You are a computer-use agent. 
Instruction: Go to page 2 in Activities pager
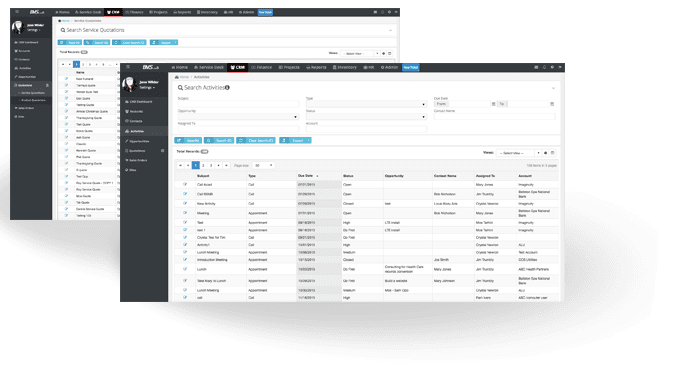point(203,165)
